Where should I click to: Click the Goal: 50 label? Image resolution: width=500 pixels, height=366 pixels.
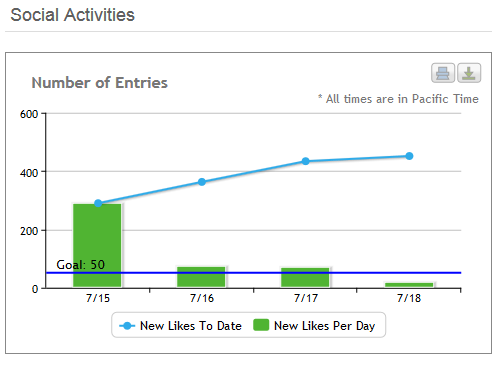pyautogui.click(x=81, y=265)
